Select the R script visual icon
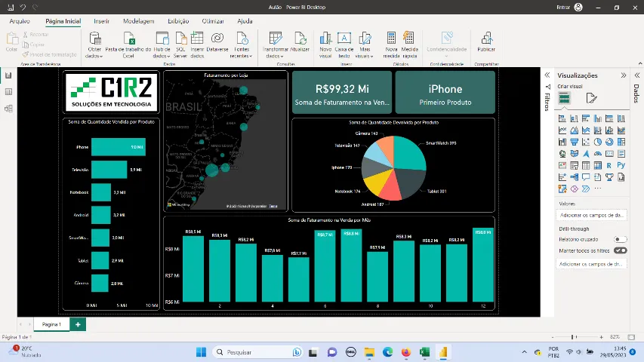Viewport: 644px width, 362px height. 609,165
